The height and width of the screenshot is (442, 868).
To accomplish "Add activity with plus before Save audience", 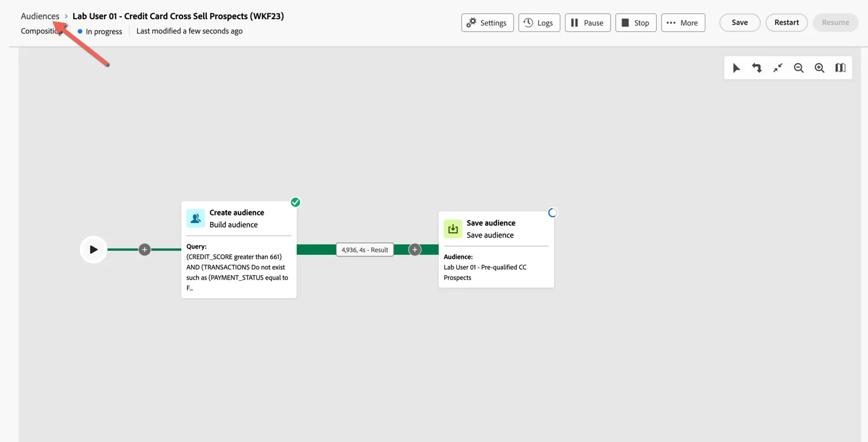I will 415,250.
